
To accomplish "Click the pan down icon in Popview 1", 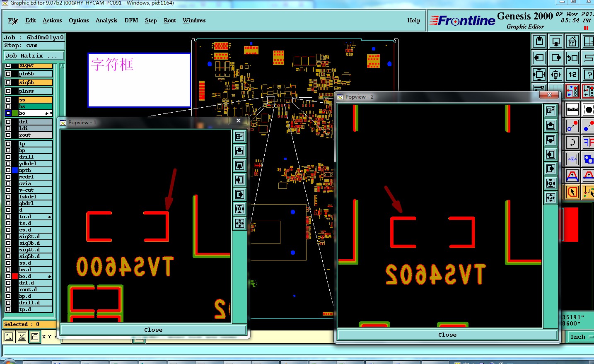I will (x=239, y=165).
